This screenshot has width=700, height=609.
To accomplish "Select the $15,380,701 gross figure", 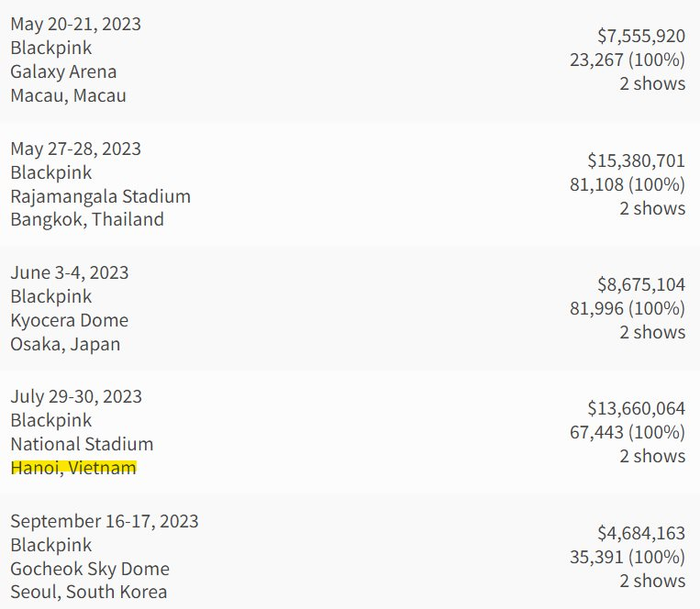I will [x=637, y=161].
